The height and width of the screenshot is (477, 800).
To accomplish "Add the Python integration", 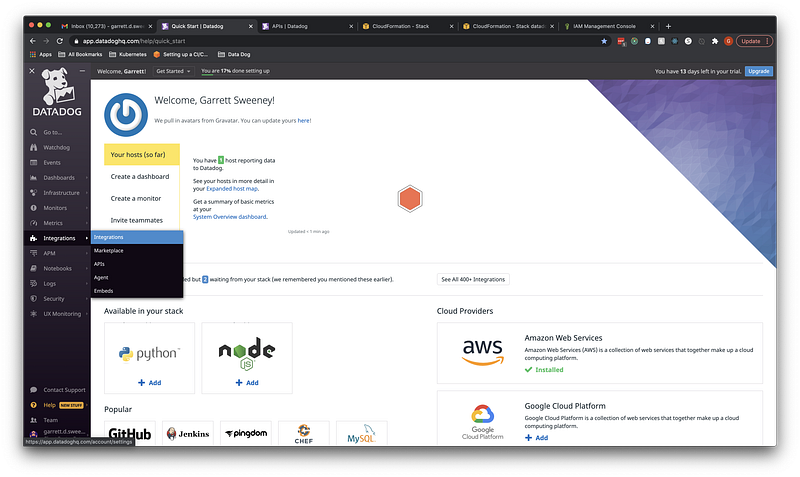I will click(x=149, y=383).
